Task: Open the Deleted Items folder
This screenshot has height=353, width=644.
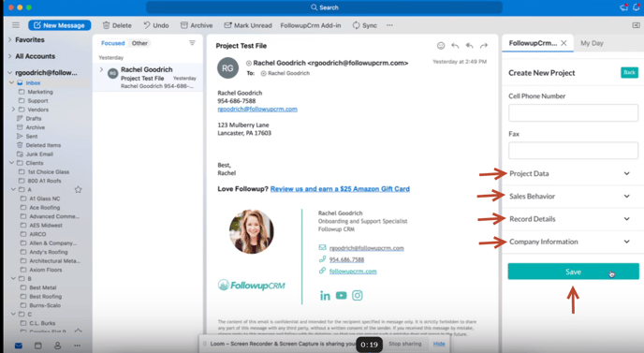Action: (43, 145)
